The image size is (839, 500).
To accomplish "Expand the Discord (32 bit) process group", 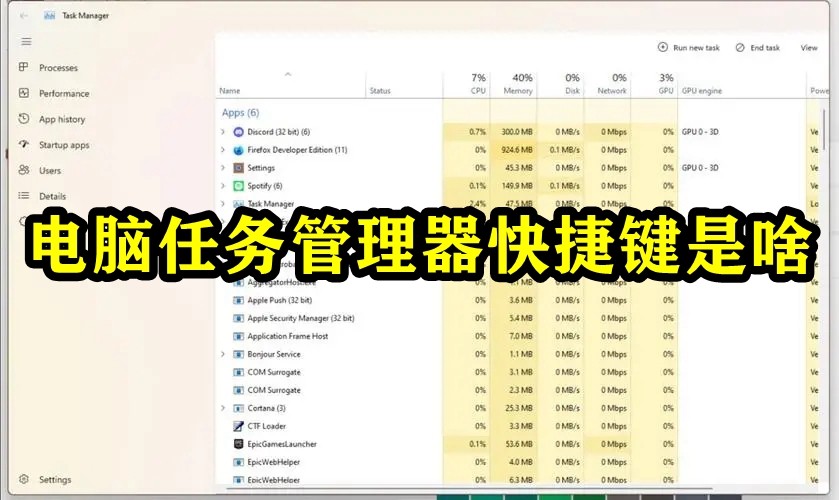I will click(223, 132).
